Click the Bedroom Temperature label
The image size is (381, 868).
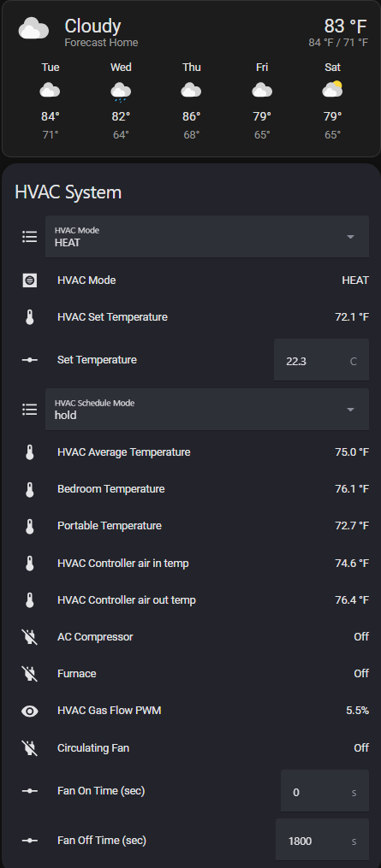pyautogui.click(x=111, y=489)
